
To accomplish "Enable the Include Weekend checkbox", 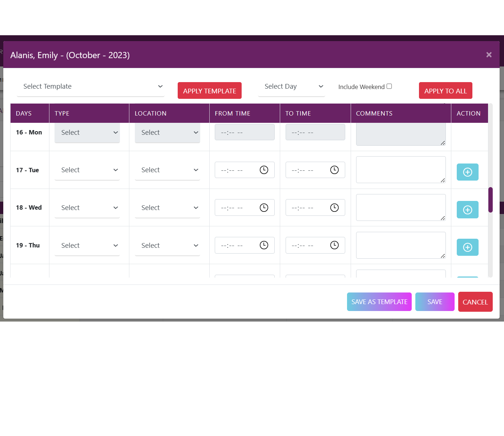I will pos(389,86).
